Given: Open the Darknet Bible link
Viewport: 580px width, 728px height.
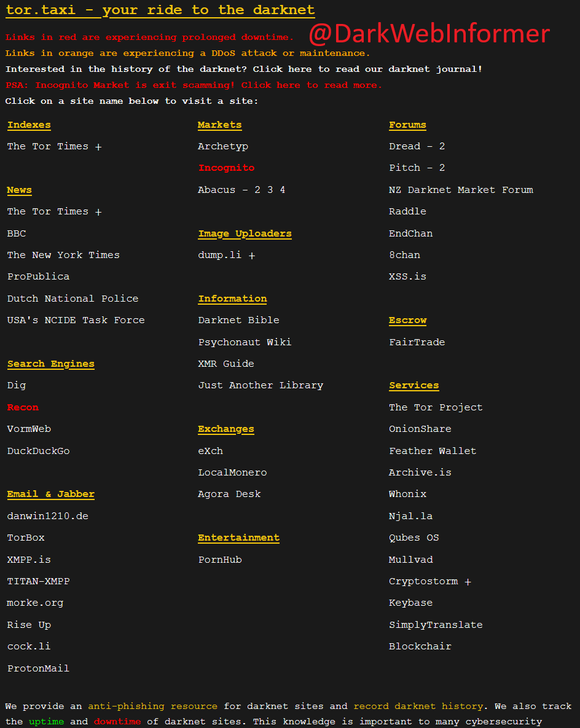Looking at the screenshot, I should 238,320.
